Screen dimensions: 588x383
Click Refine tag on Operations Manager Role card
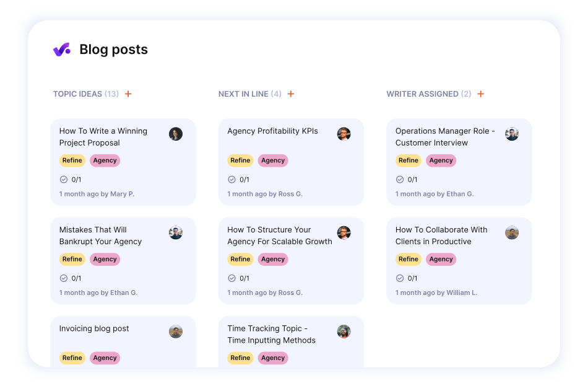(x=408, y=161)
